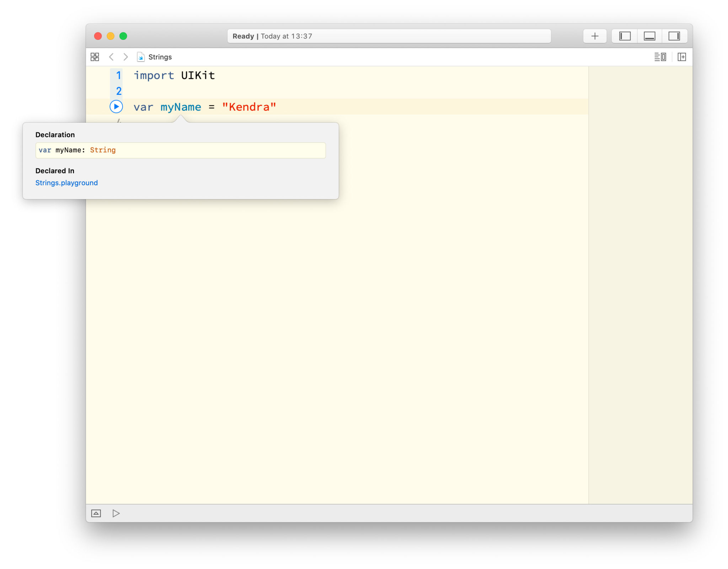Image resolution: width=728 pixels, height=569 pixels.
Task: Close the window with red button
Action: coord(98,36)
